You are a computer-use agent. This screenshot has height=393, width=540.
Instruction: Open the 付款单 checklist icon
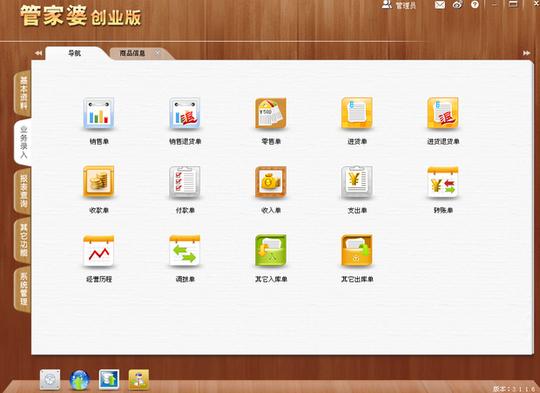pos(185,182)
